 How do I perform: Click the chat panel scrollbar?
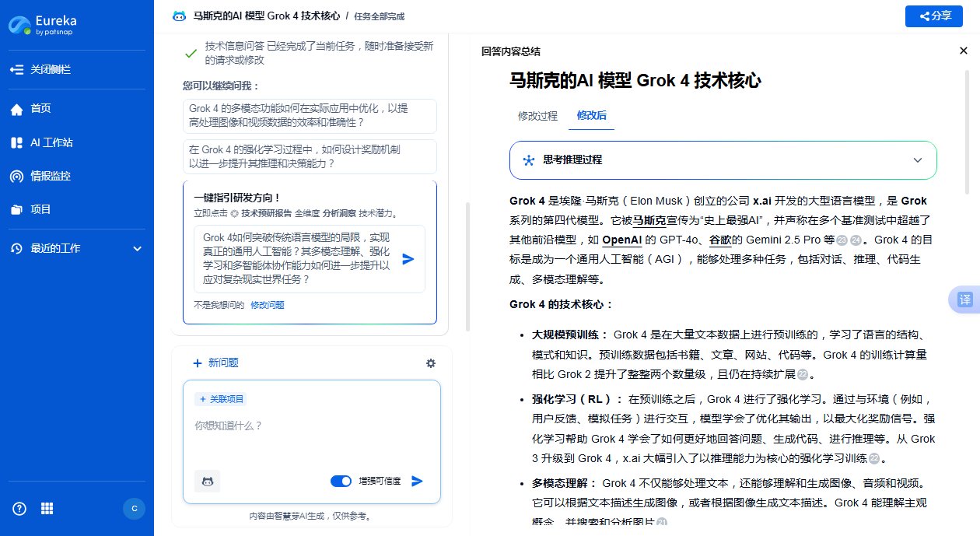[x=467, y=266]
